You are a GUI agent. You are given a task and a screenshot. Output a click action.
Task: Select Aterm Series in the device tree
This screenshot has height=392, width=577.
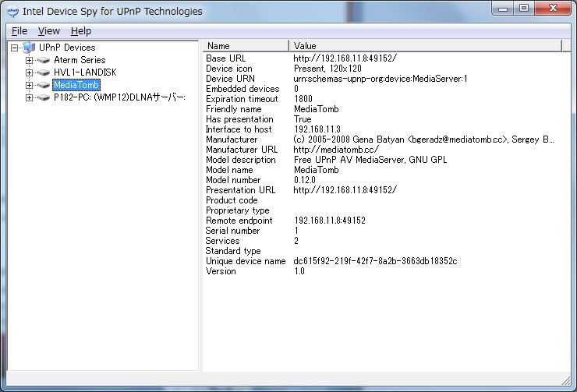[80, 60]
